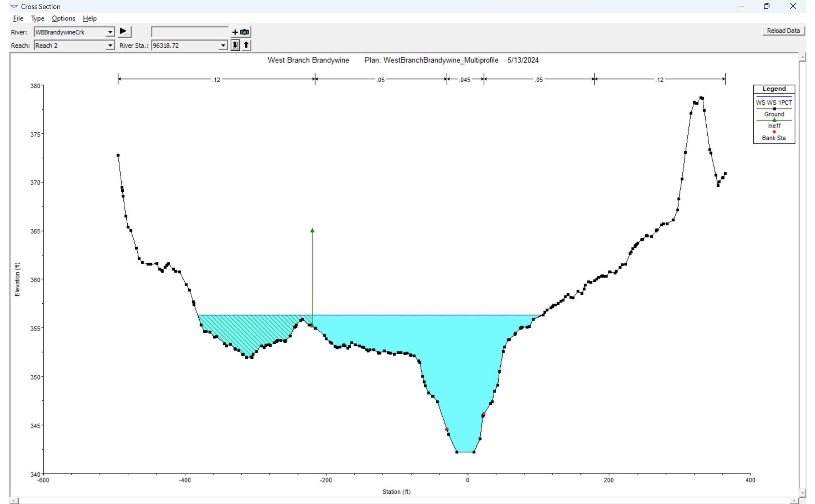Viewport: 815px width, 504px height.
Task: Click the Legend box on the plot
Action: [x=774, y=114]
